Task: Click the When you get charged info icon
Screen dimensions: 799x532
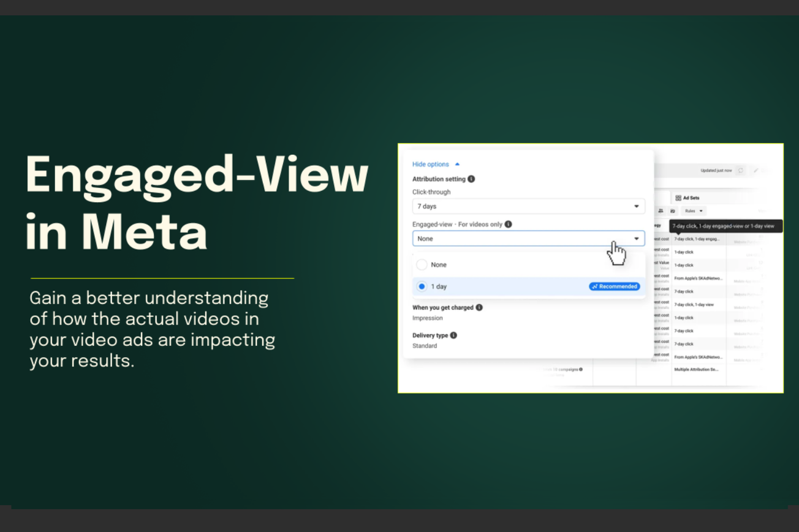Action: [478, 307]
